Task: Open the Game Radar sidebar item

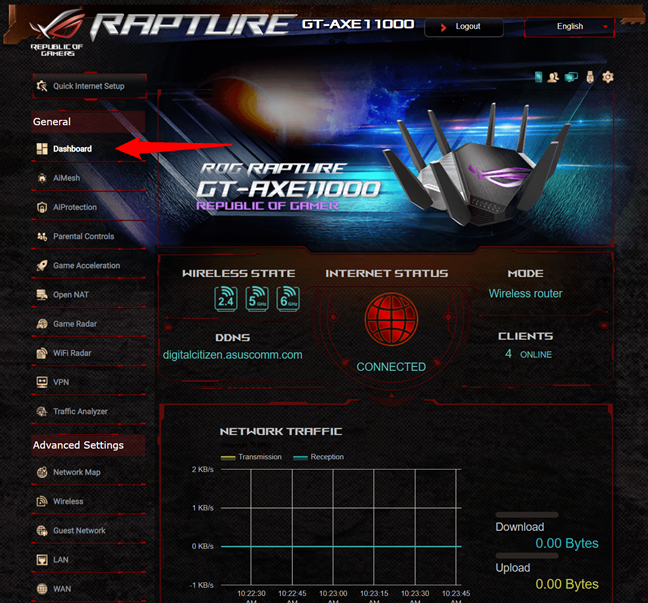Action: (88, 324)
